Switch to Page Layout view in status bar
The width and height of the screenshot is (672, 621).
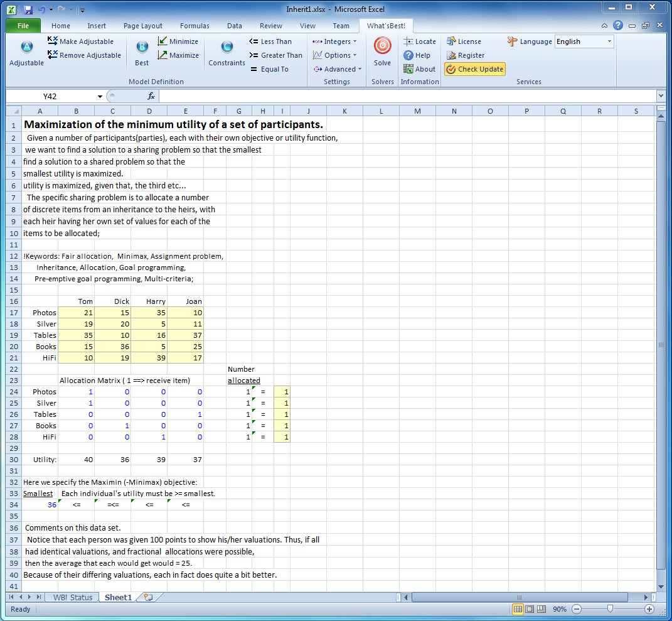click(530, 609)
